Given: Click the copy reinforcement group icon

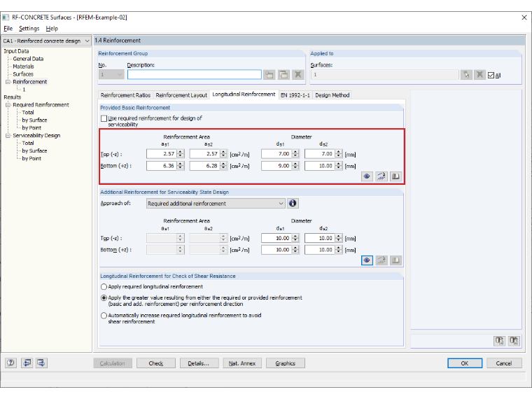Looking at the screenshot, I should click(283, 75).
